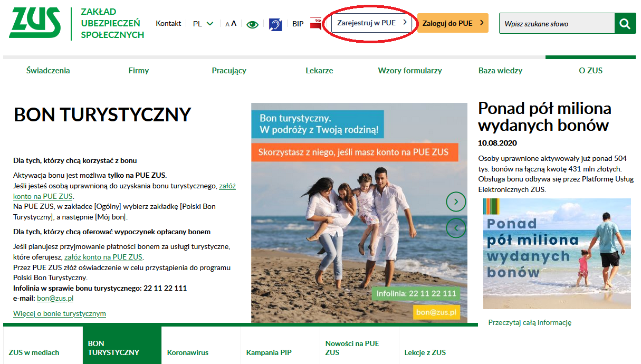Select the smaller font size A
Screen dimensions: 641x364
227,24
